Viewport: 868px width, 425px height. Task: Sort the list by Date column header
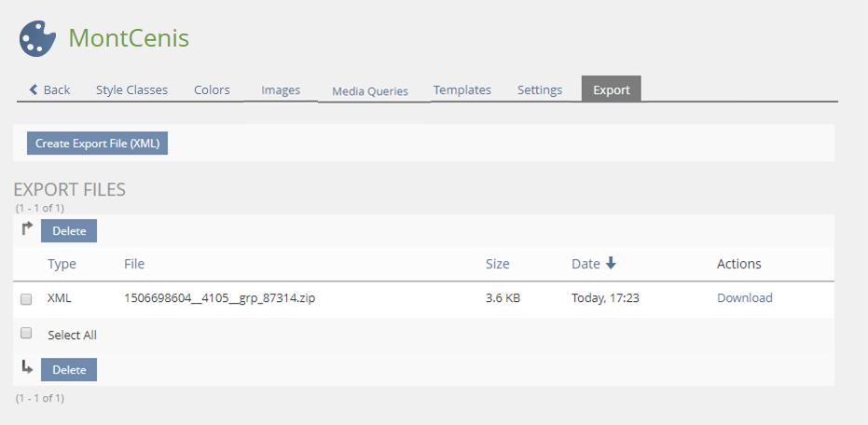pyautogui.click(x=586, y=264)
